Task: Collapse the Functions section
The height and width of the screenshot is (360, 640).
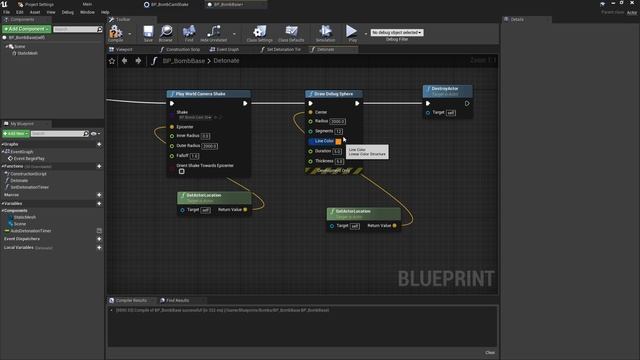Action: pos(2,167)
